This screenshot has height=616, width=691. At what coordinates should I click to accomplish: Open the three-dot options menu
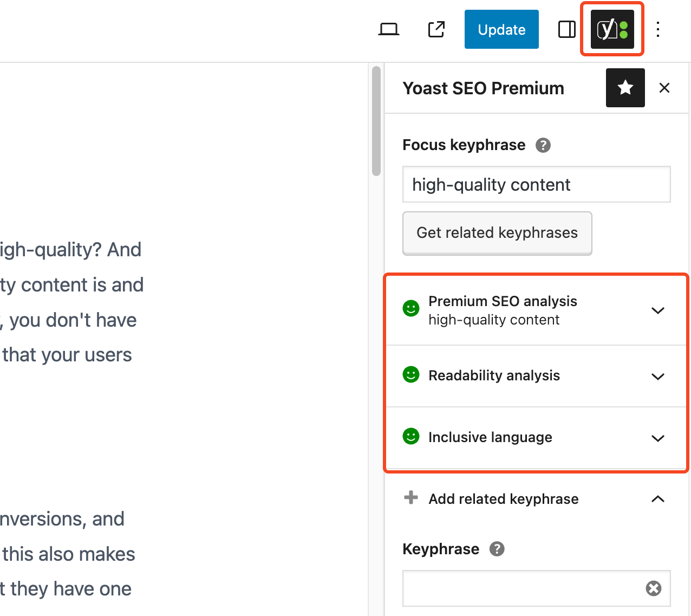[x=658, y=30]
